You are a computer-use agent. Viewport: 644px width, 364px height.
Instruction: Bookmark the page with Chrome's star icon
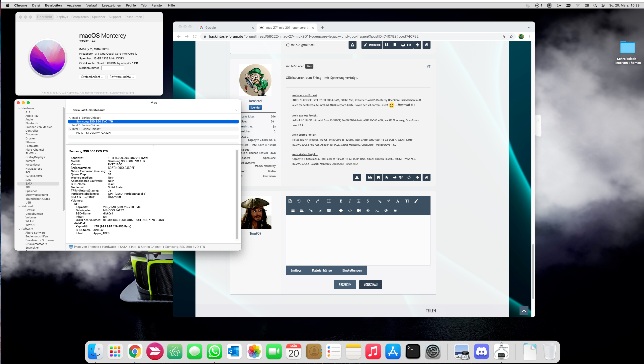pyautogui.click(x=511, y=37)
